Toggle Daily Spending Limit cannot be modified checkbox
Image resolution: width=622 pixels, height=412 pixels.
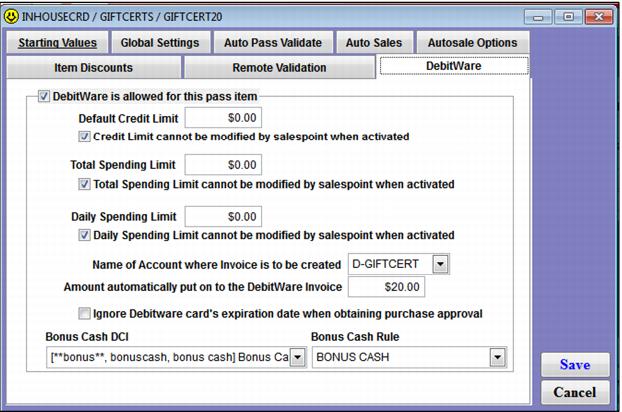click(x=84, y=235)
